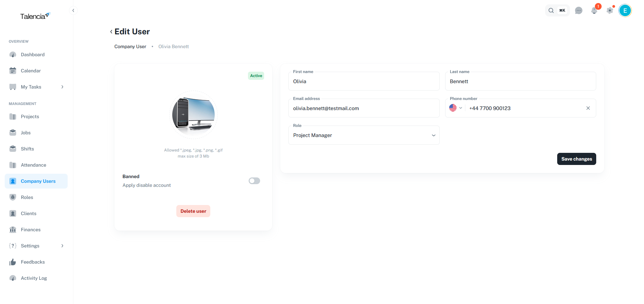Click the Delete user button

(193, 211)
